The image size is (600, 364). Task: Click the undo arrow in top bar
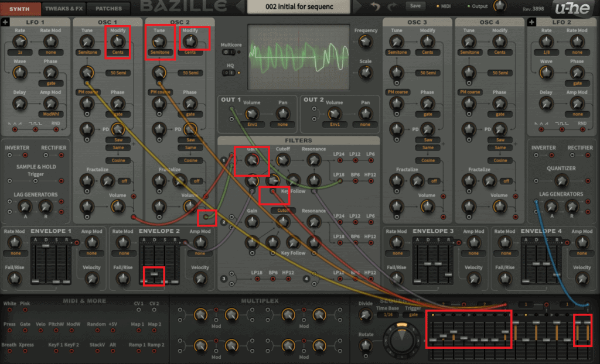[375, 6]
